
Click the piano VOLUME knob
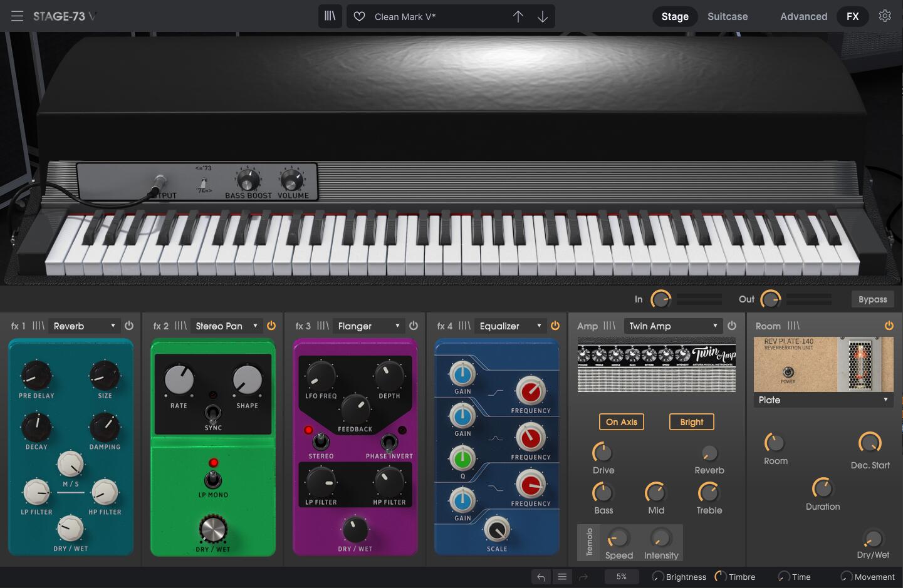tap(292, 180)
